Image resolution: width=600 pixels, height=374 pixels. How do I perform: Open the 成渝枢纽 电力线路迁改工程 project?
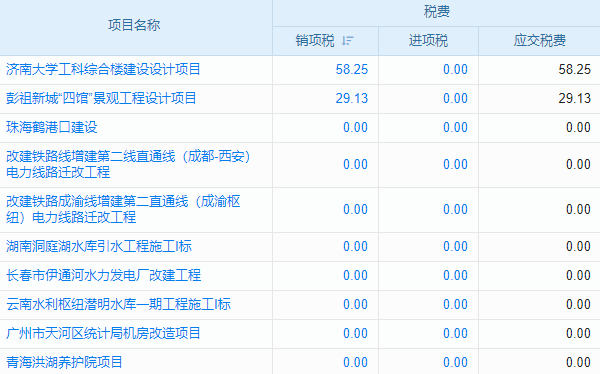point(123,209)
